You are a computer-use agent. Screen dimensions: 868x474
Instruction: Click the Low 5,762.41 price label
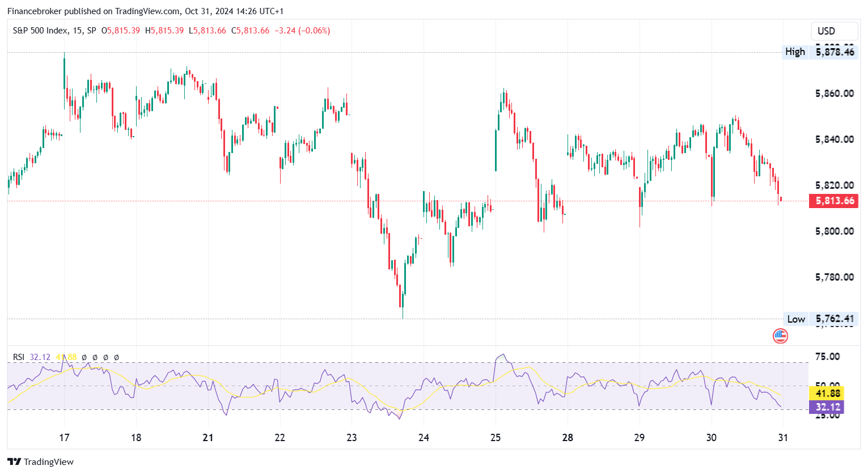[x=819, y=319]
